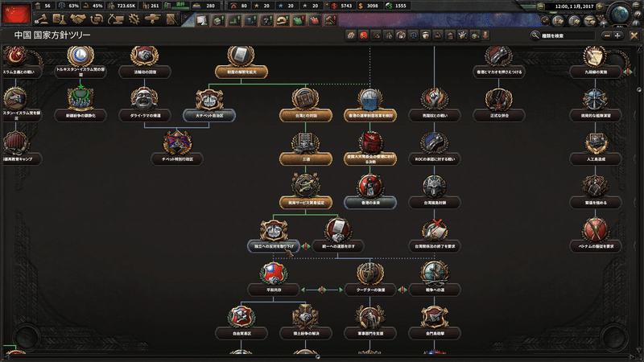Close the national focus tree window

pyautogui.click(x=634, y=35)
